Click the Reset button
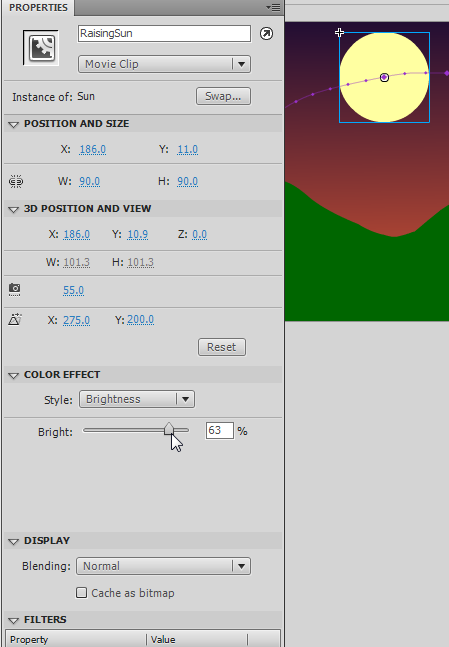Viewport: 449px width, 647px height. [222, 347]
